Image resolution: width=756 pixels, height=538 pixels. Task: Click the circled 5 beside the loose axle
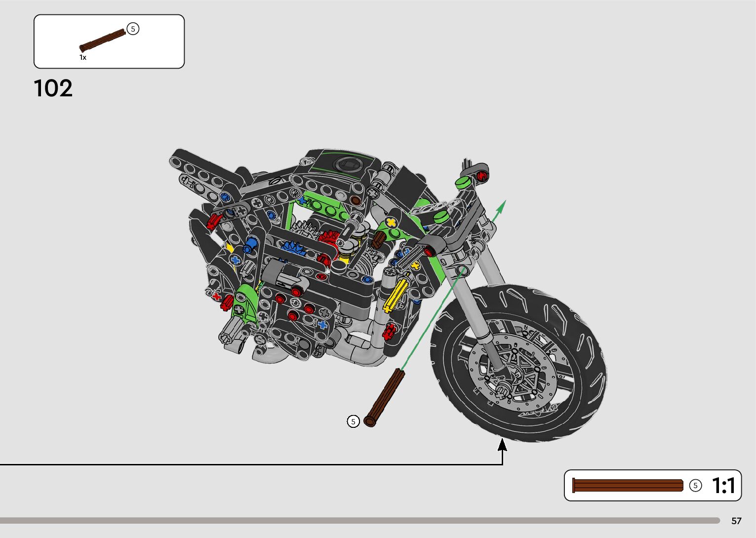tap(353, 421)
